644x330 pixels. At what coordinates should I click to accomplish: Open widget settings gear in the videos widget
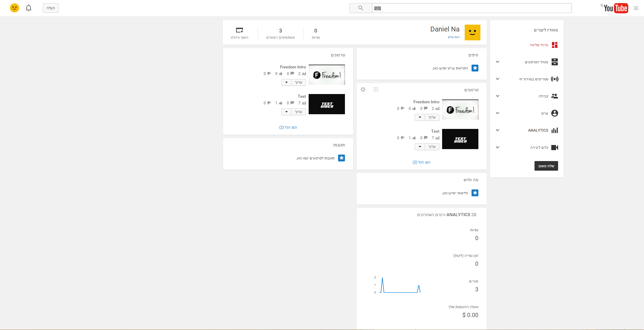(363, 90)
